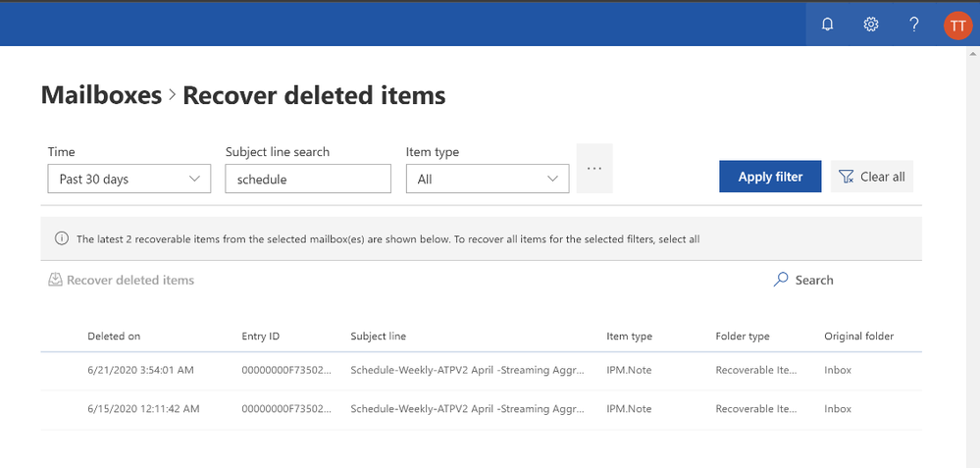Viewport: 980px width, 468px height.
Task: Click the Search label
Action: click(x=814, y=280)
